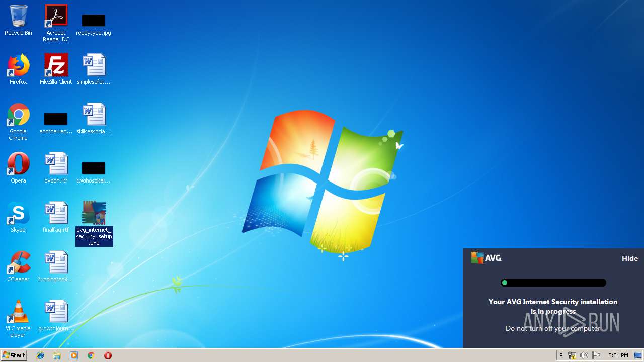Click the 'installation is in progress' message
Viewport: 644px width, 362px height.
(553, 306)
